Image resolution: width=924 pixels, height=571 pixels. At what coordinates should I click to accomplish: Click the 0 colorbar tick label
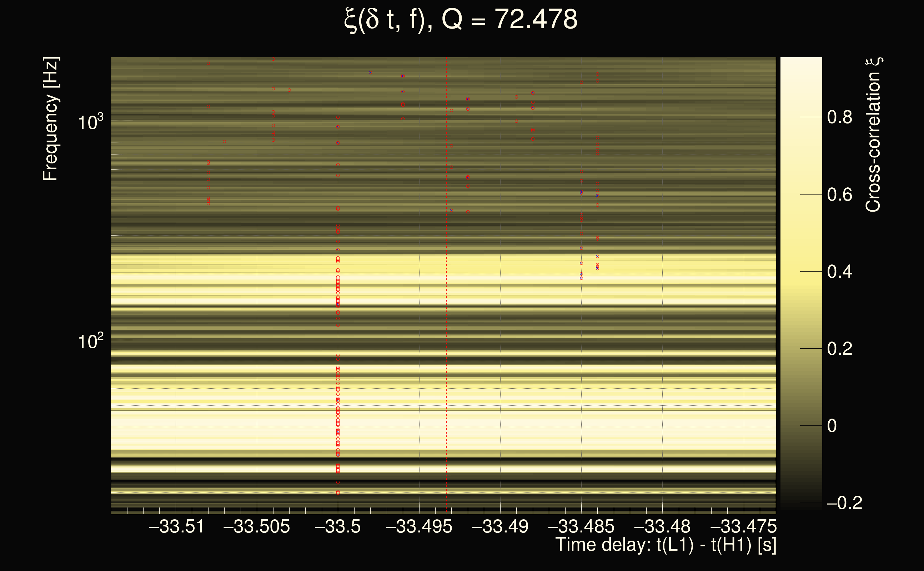tap(832, 426)
